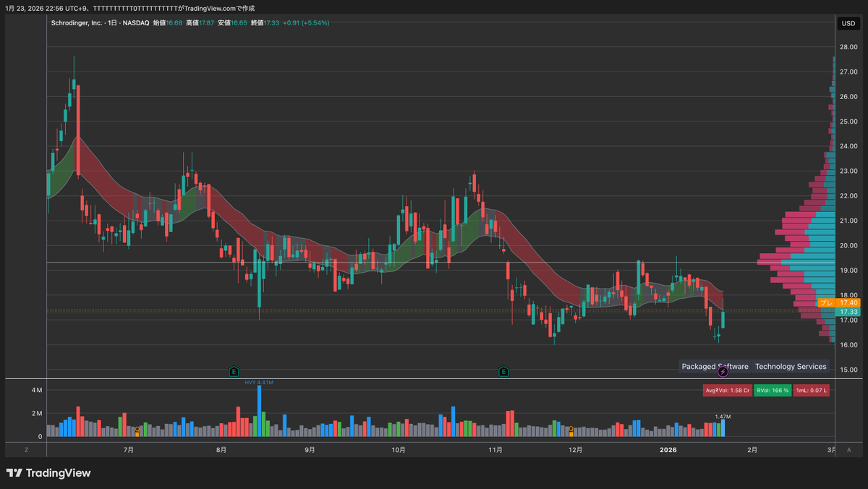Click the 7月 label on time axis
The width and height of the screenshot is (868, 489).
[129, 450]
